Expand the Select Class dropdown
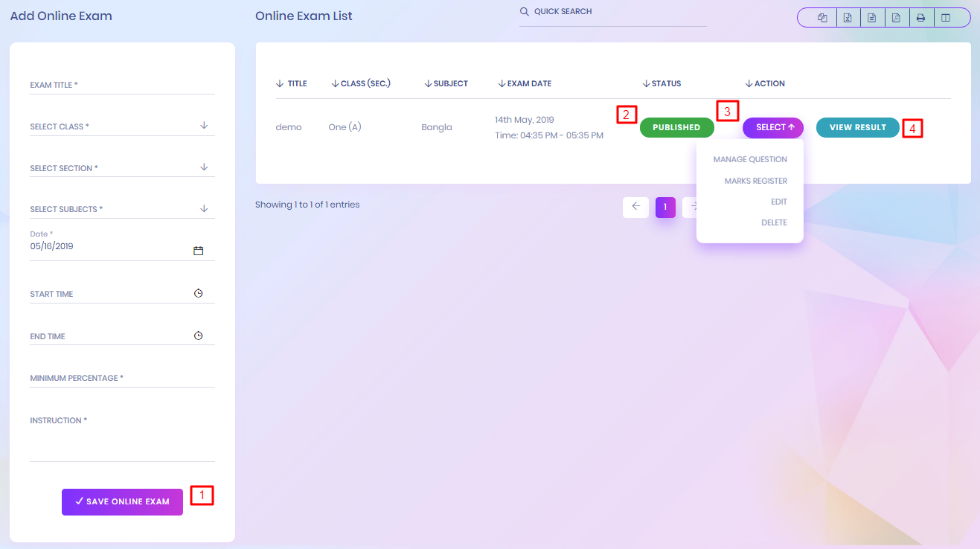 [203, 126]
